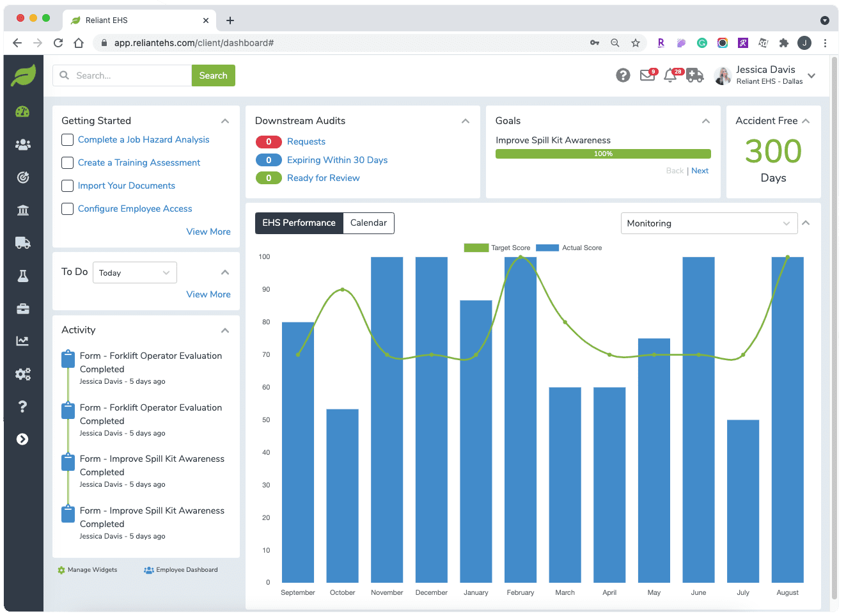Open the flask chemicals sidebar icon

pos(22,276)
